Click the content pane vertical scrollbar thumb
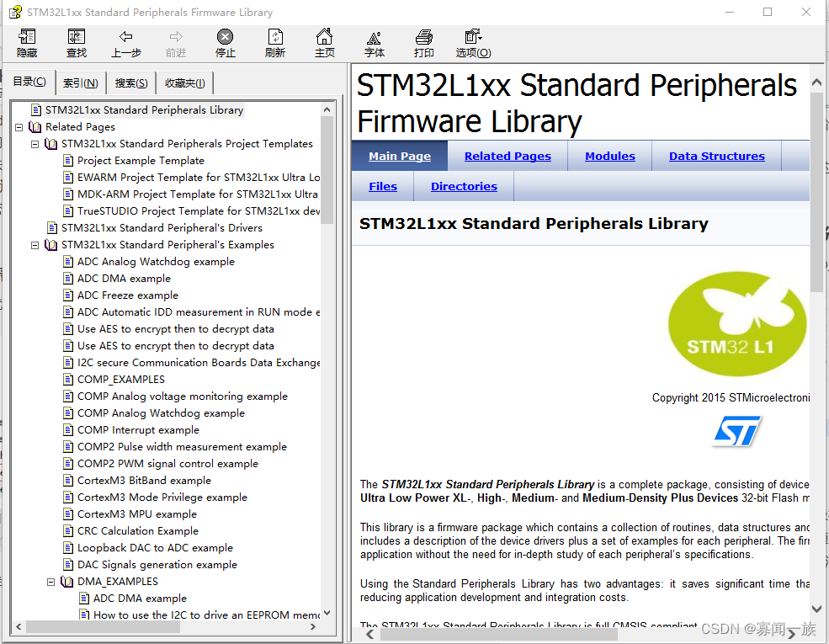This screenshot has height=644, width=829. 816,192
